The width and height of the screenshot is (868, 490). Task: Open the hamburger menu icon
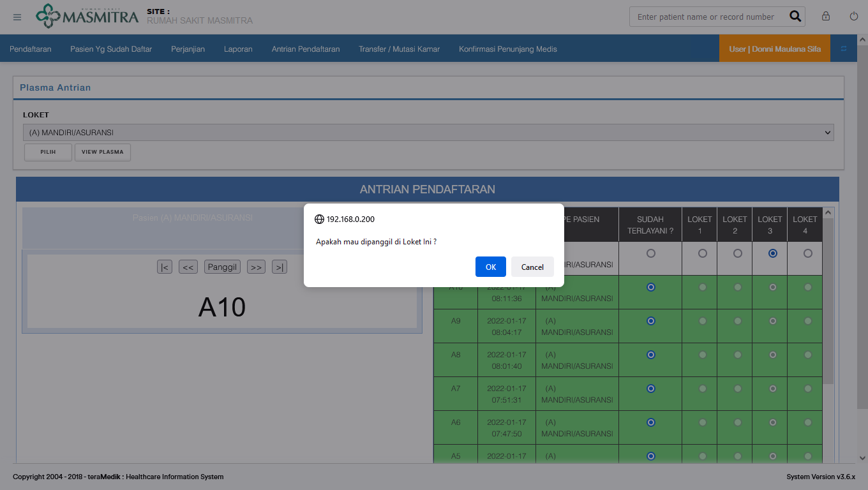17,17
